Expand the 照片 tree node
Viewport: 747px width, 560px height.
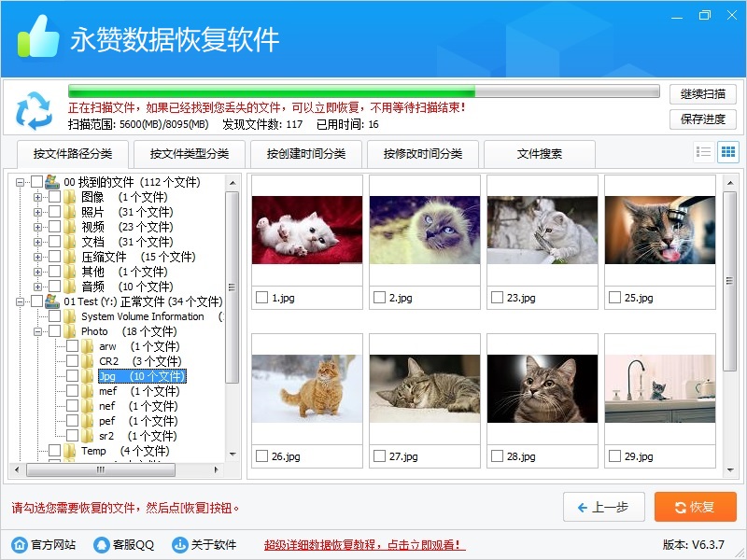click(x=37, y=212)
